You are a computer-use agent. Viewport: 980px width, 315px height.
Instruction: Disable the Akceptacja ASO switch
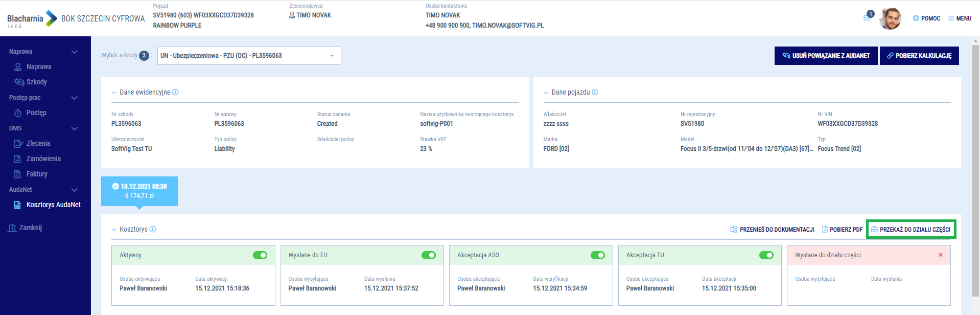click(597, 255)
